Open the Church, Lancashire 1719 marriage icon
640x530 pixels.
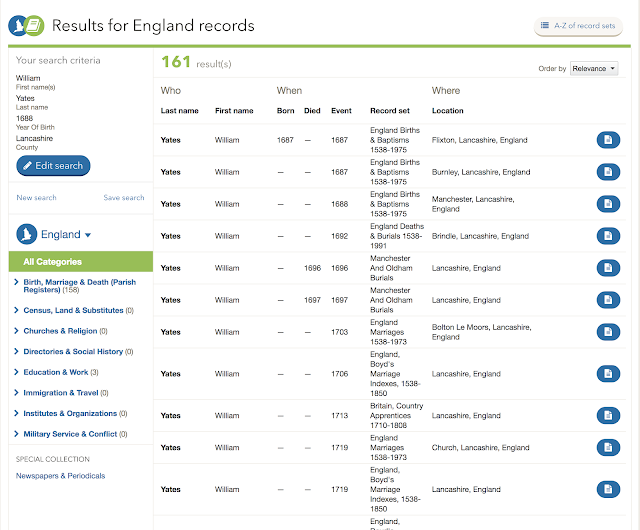608,448
